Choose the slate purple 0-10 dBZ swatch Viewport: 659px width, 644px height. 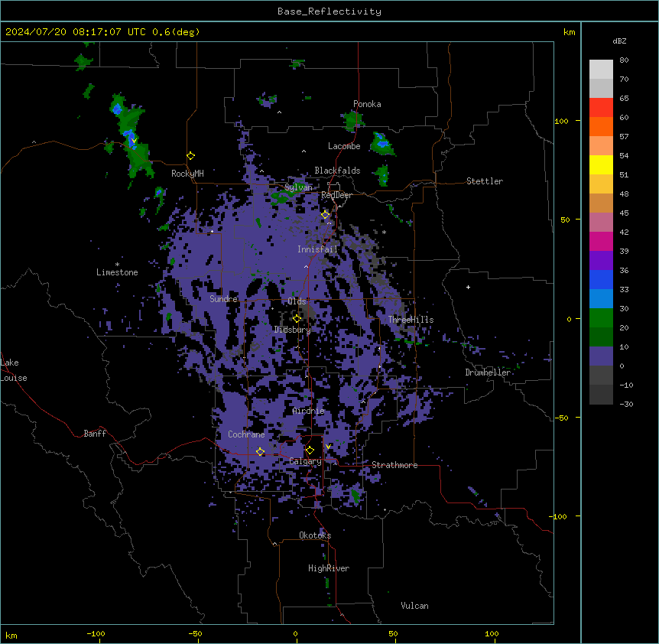coord(601,356)
